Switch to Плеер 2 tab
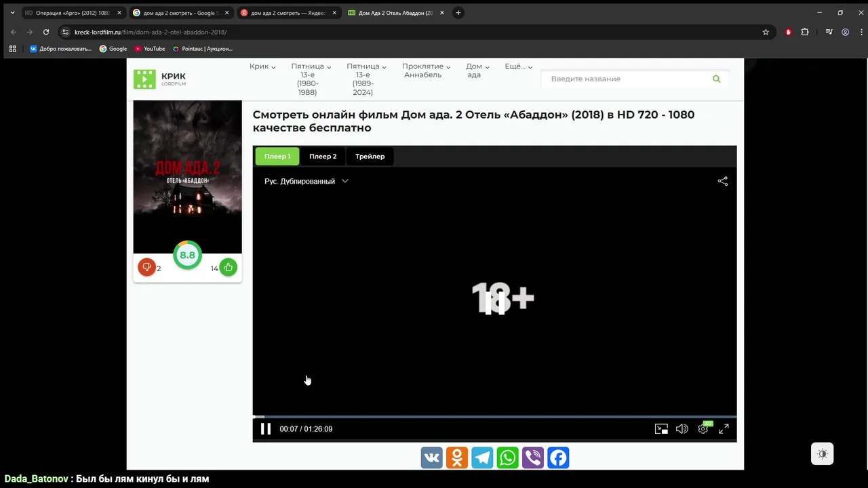The width and height of the screenshot is (868, 488). click(323, 157)
